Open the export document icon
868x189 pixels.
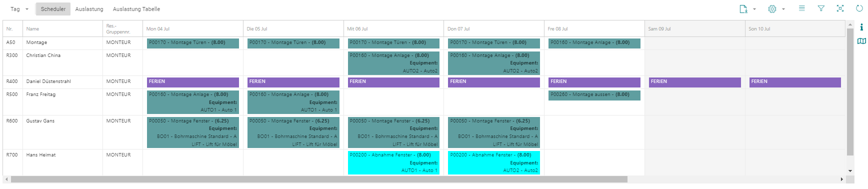pyautogui.click(x=743, y=9)
